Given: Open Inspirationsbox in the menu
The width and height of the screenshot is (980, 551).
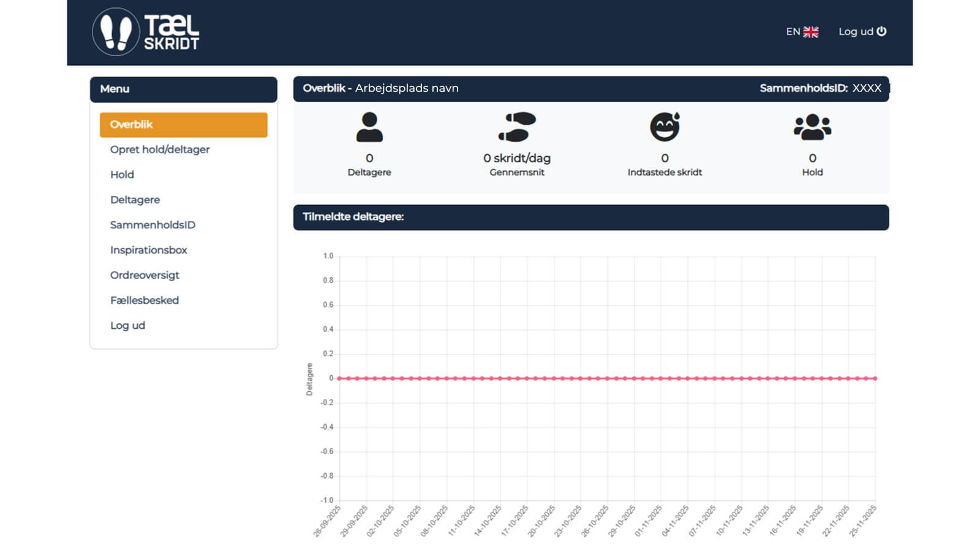Looking at the screenshot, I should point(149,250).
